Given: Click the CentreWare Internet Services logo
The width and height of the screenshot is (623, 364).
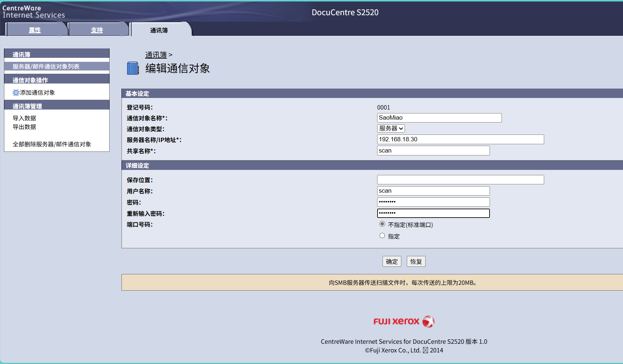Looking at the screenshot, I should (34, 12).
